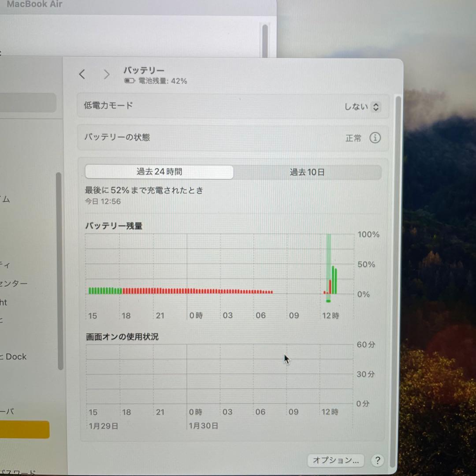This screenshot has height=476, width=476.
Task: Navigate back with the left chevron arrow
Action: point(82,74)
